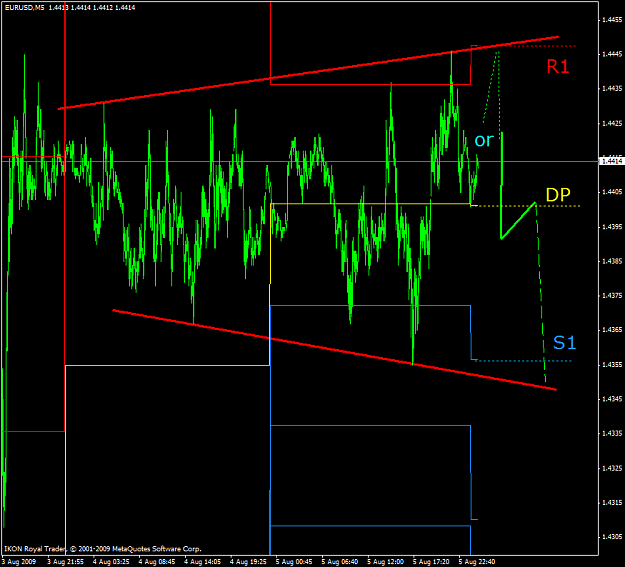Select the yellow DP pivot label
The height and width of the screenshot is (567, 625).
[x=558, y=195]
